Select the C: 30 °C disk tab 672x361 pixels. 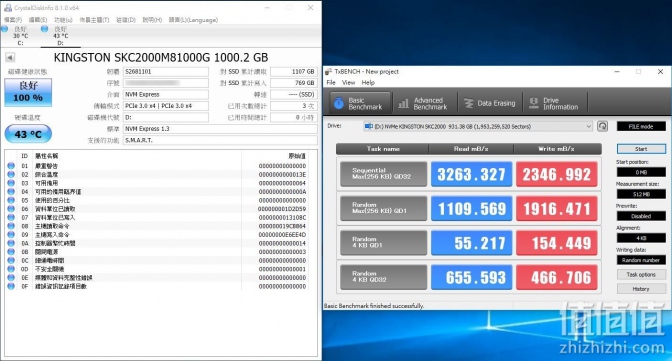coord(20,36)
